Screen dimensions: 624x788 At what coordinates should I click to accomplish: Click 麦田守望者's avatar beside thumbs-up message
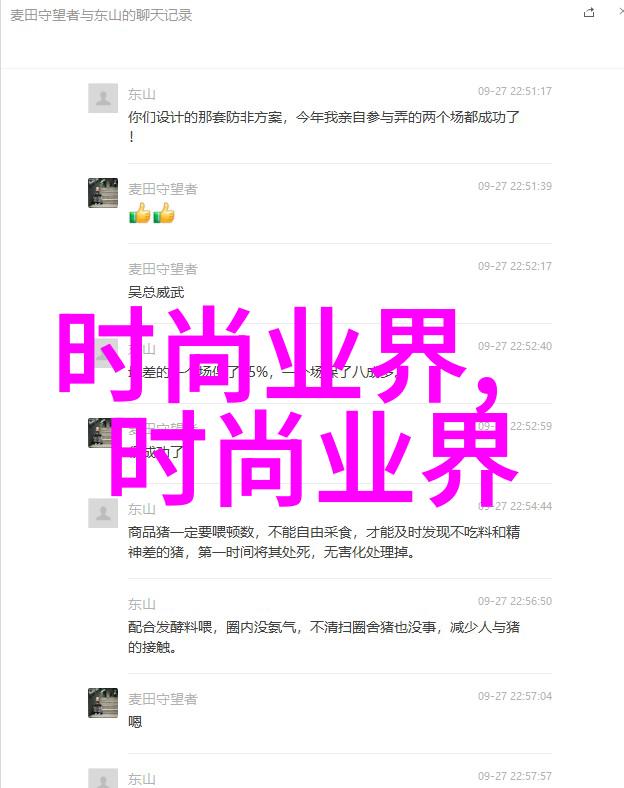coord(103,192)
